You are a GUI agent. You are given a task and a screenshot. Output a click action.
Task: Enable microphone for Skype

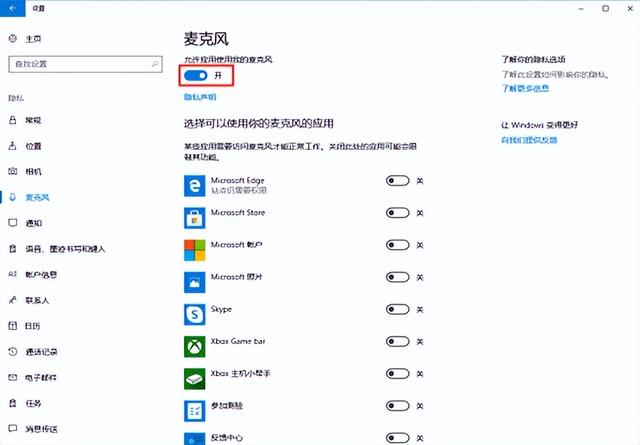398,309
